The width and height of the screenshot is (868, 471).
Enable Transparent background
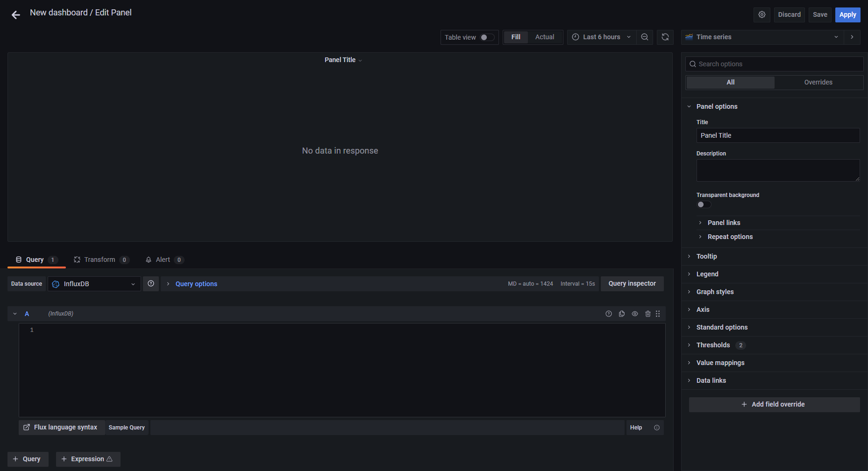704,204
